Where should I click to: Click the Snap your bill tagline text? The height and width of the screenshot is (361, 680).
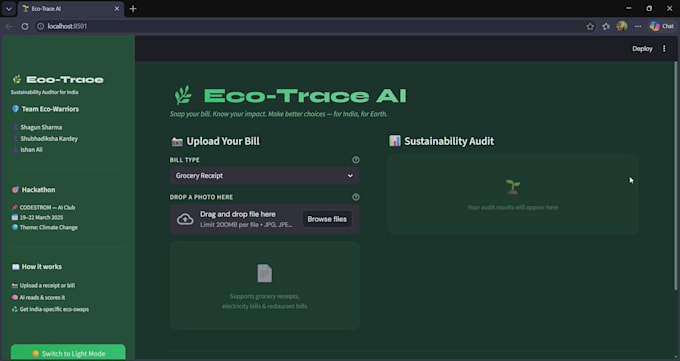(x=278, y=114)
